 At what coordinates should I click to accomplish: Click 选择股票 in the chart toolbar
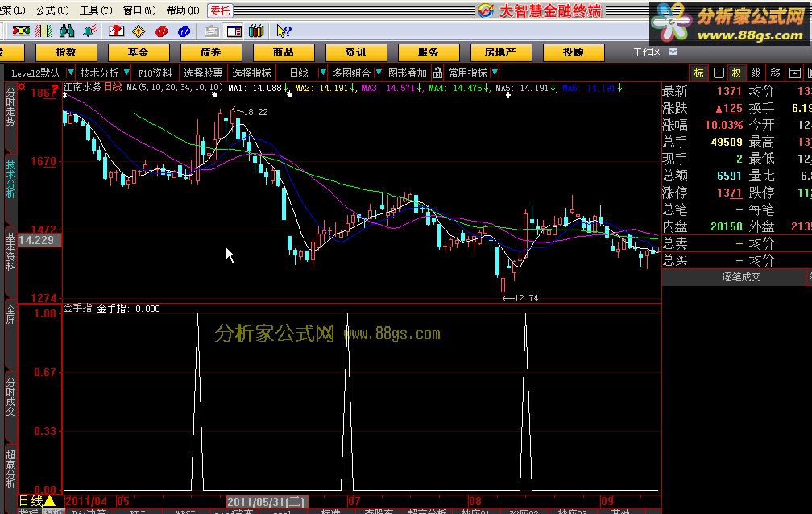[x=203, y=73]
